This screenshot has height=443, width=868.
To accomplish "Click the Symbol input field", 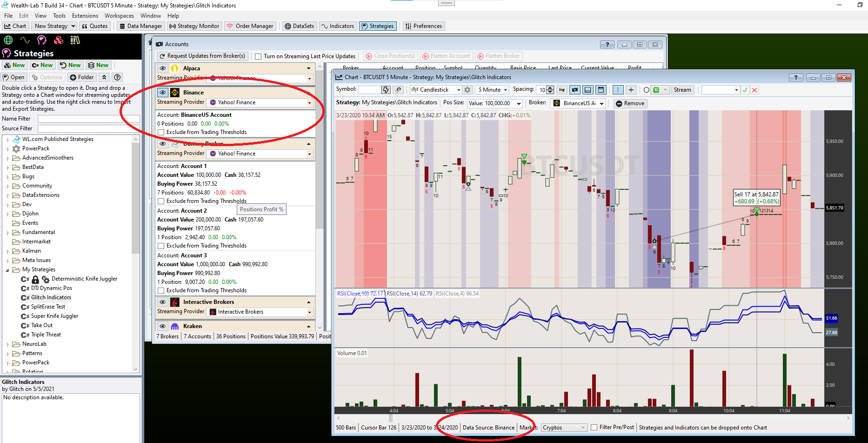I will point(369,90).
